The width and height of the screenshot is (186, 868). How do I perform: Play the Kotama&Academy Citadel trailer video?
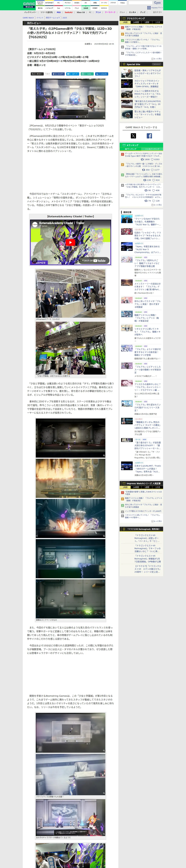pos(70,242)
